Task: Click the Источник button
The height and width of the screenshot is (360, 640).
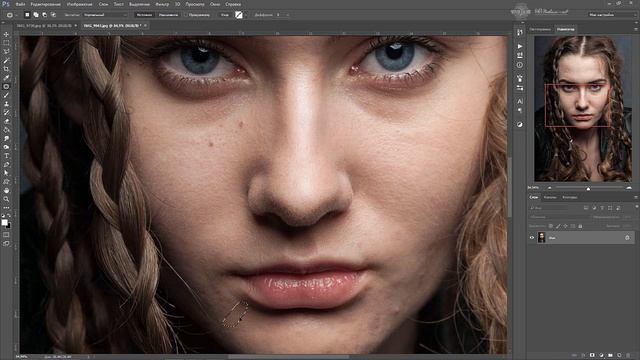Action: (144, 15)
